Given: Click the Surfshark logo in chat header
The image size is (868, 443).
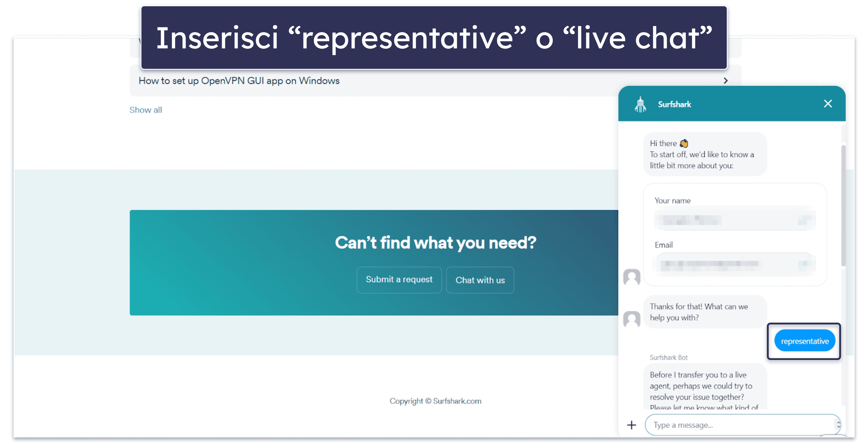Looking at the screenshot, I should [x=640, y=104].
